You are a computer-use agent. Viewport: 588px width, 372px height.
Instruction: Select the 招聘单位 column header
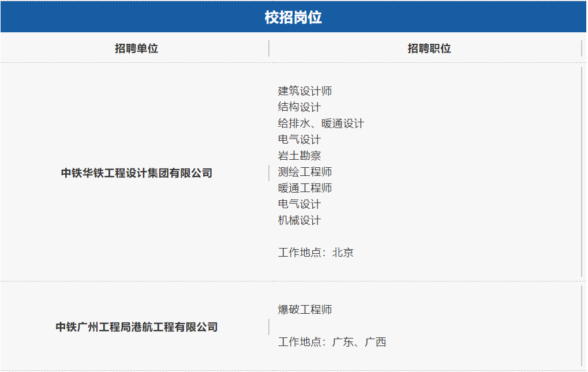pos(137,48)
